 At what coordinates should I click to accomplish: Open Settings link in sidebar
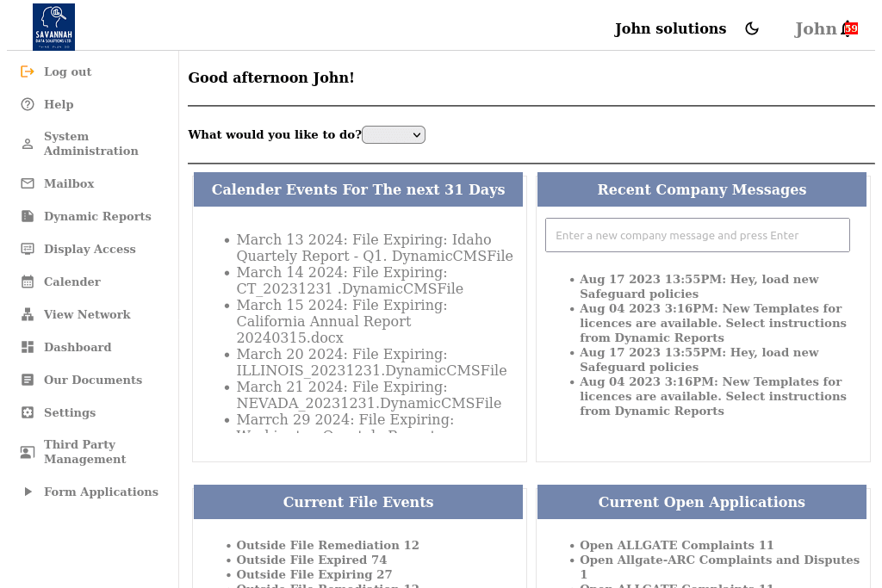coord(70,412)
